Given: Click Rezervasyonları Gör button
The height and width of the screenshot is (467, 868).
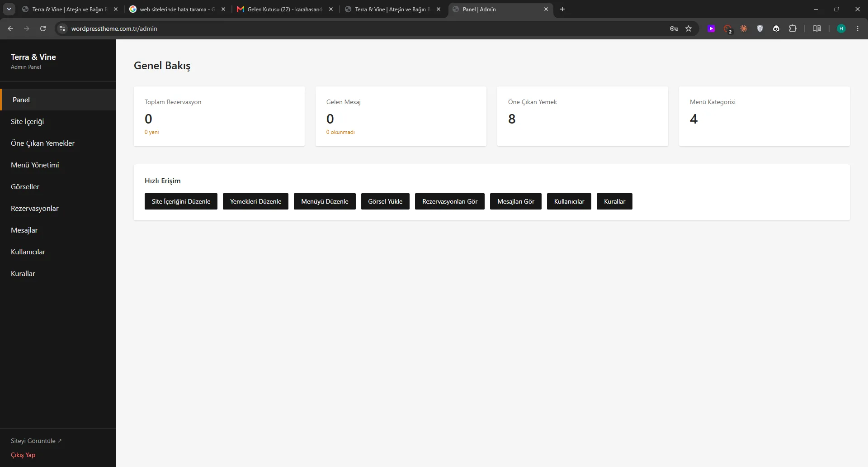Looking at the screenshot, I should (x=450, y=201).
